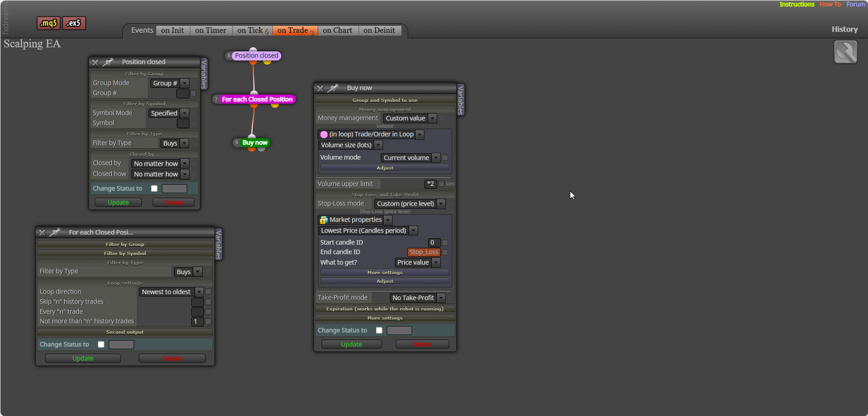The width and height of the screenshot is (868, 416).
Task: Click the pink in-loop marker icon
Action: 324,135
